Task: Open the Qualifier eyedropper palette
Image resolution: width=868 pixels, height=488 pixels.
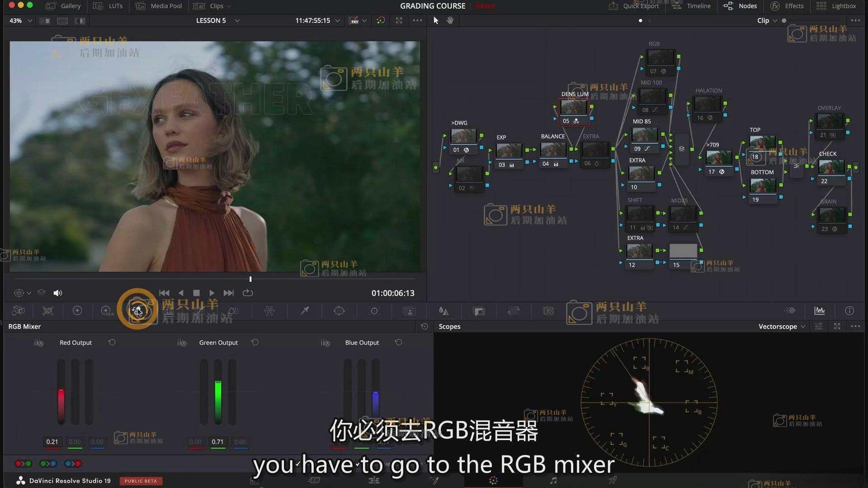Action: pos(305,310)
